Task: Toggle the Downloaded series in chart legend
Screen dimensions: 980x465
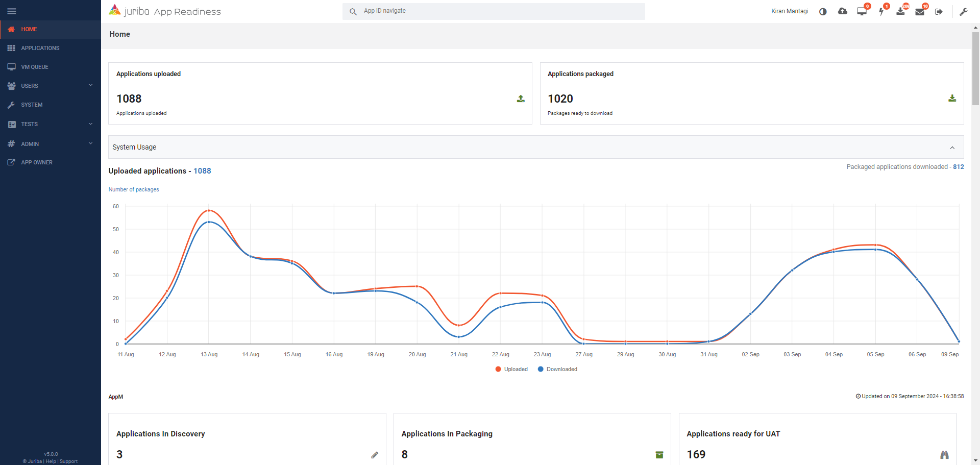Action: pyautogui.click(x=557, y=369)
